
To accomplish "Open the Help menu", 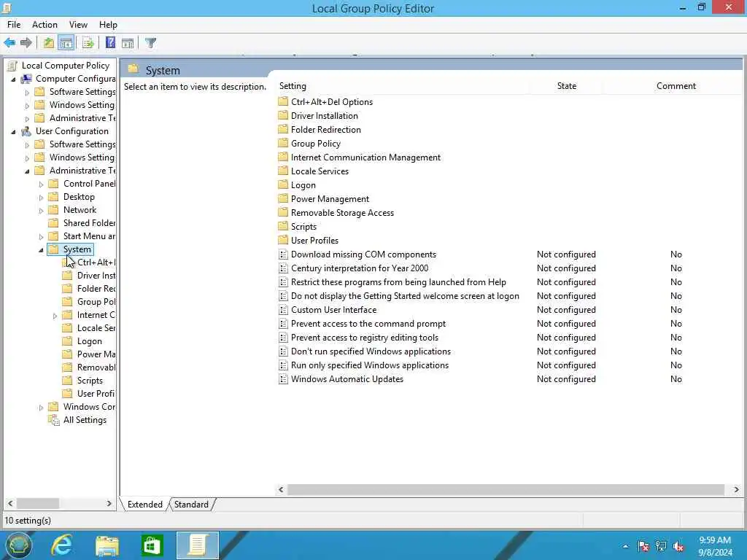I will tap(108, 25).
